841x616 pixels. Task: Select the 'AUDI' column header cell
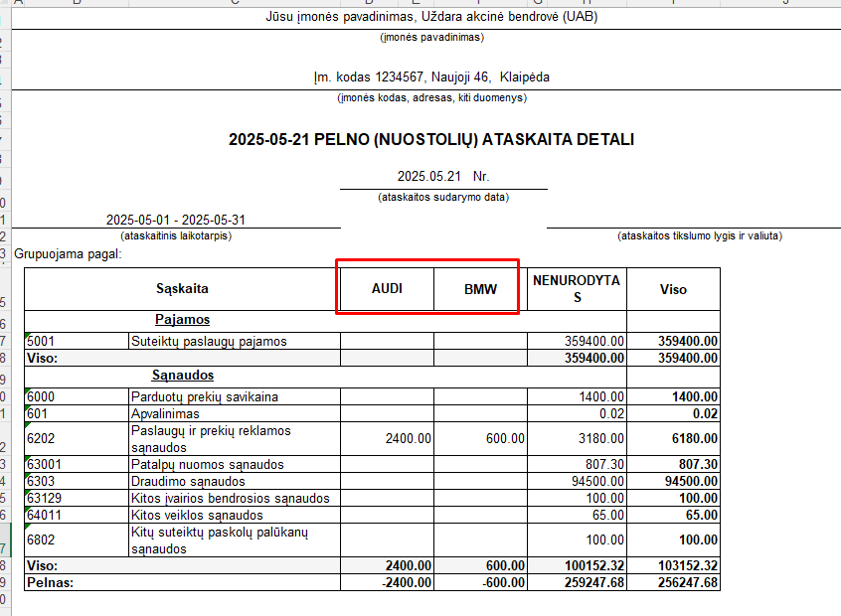[x=388, y=289]
